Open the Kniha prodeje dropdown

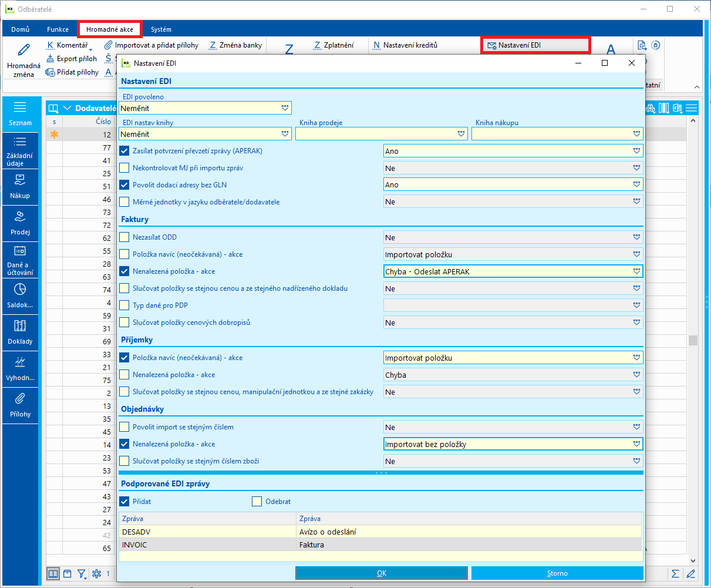click(x=461, y=134)
